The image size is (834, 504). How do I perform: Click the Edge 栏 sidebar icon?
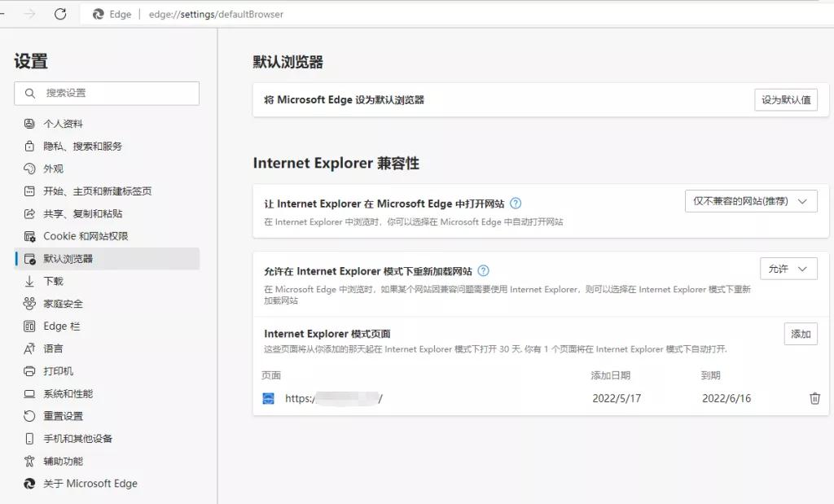pyautogui.click(x=29, y=326)
